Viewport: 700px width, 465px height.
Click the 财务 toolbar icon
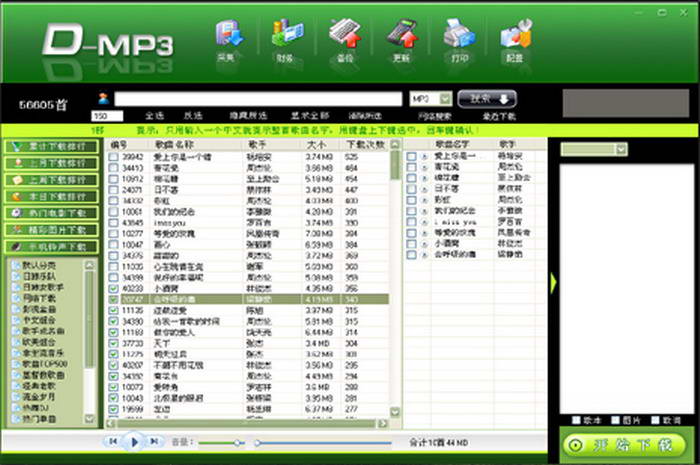pyautogui.click(x=287, y=33)
